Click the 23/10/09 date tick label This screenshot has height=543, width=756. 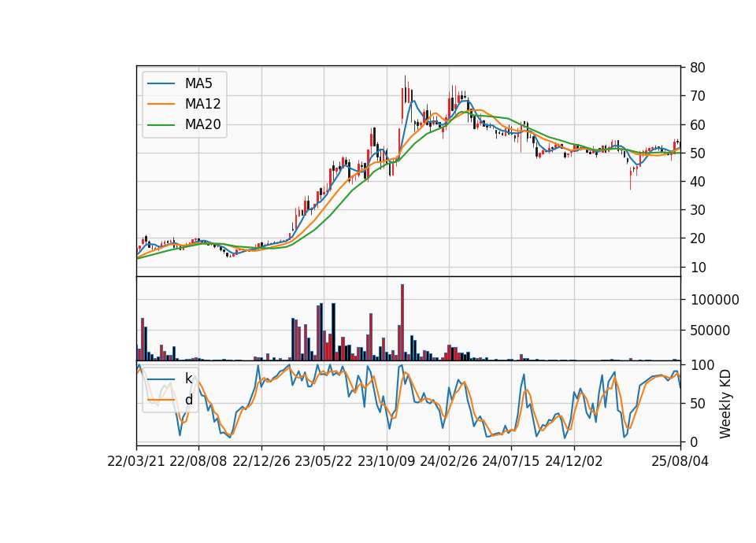386,461
